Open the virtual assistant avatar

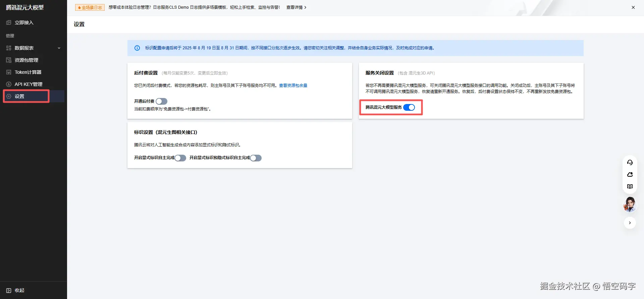tap(630, 204)
